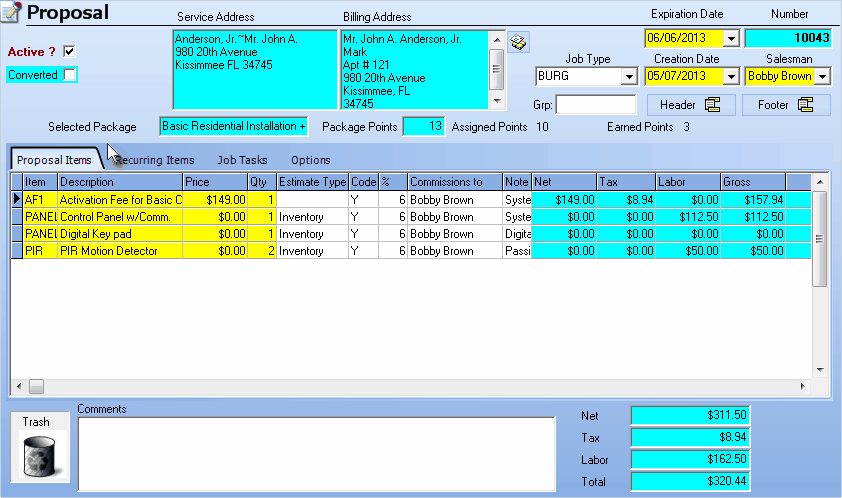Click Activation Fee for Basic description cell
Image resolution: width=842 pixels, height=498 pixels.
point(120,199)
